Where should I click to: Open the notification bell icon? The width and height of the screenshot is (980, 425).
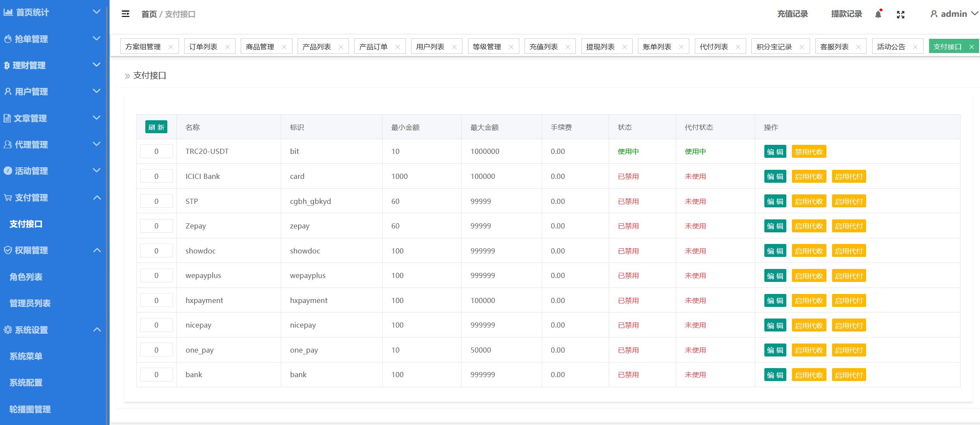pyautogui.click(x=878, y=14)
